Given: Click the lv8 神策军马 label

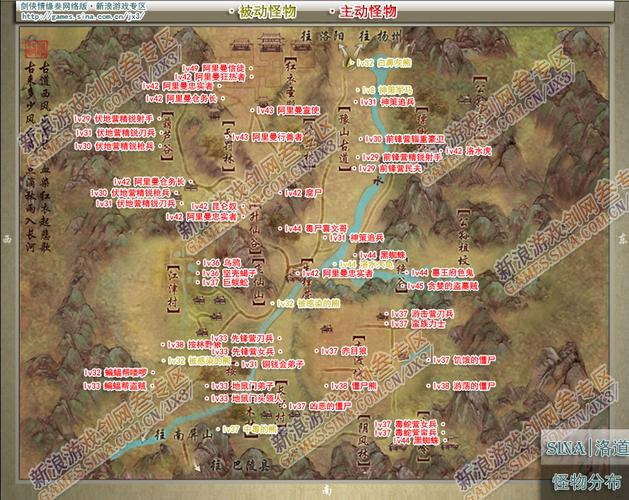Looking at the screenshot, I should tap(387, 90).
